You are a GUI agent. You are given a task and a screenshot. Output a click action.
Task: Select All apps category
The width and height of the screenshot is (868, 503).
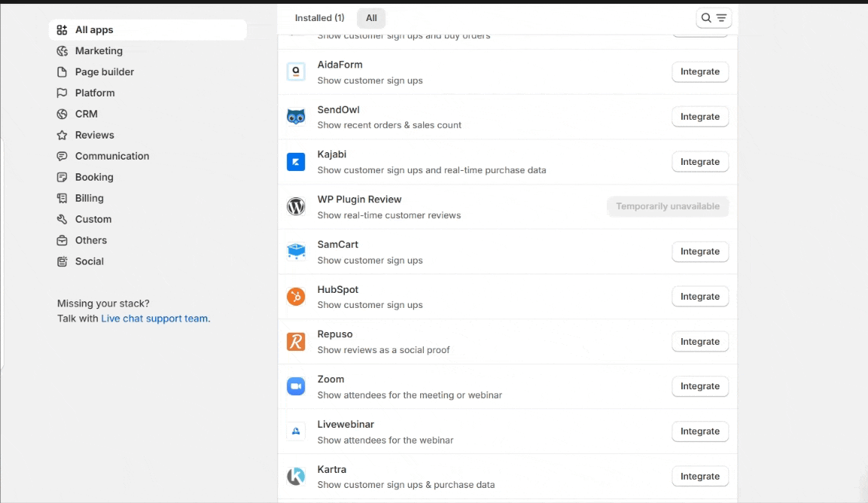pyautogui.click(x=148, y=30)
